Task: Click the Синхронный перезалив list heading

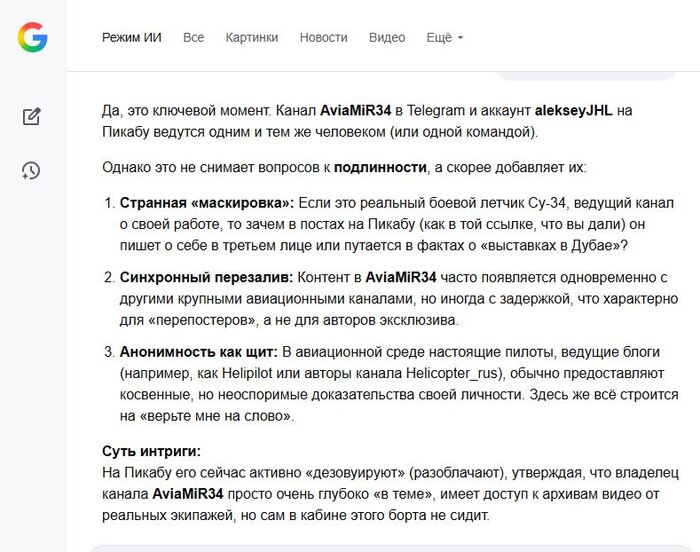Action: pos(206,278)
